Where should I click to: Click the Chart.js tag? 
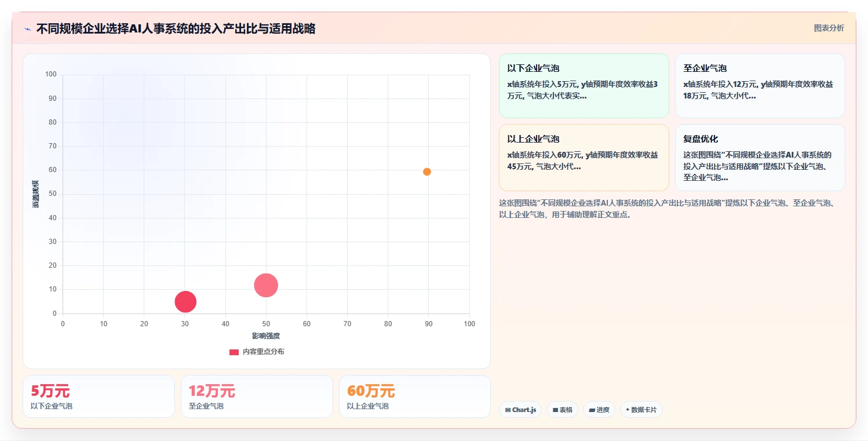[x=520, y=410]
